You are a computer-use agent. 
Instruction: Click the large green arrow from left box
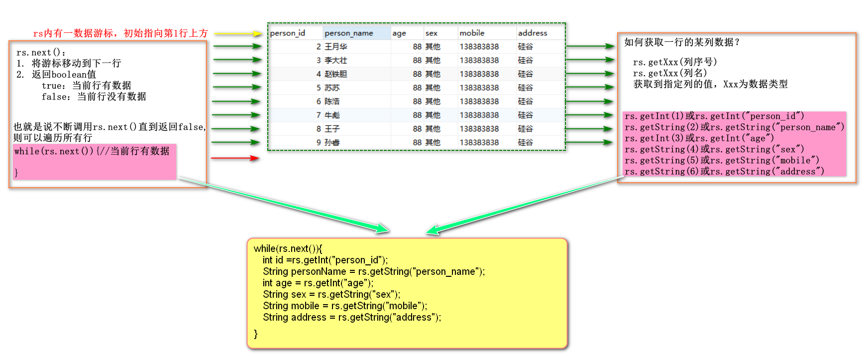point(284,205)
